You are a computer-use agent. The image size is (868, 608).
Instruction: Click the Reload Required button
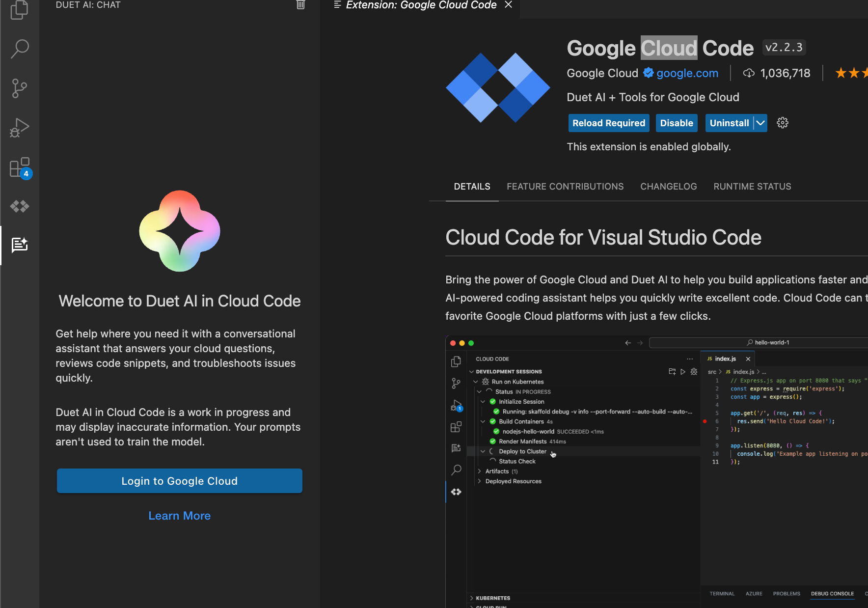(x=608, y=123)
